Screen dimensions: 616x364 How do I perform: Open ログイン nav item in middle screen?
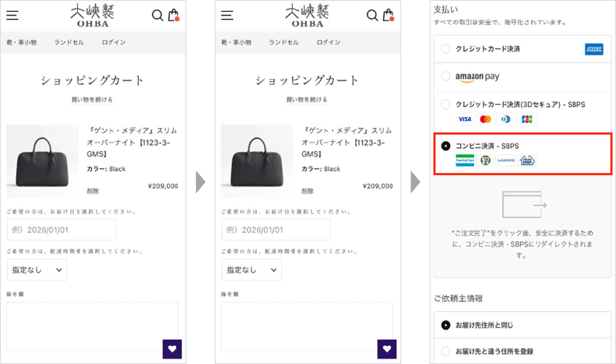tap(328, 42)
